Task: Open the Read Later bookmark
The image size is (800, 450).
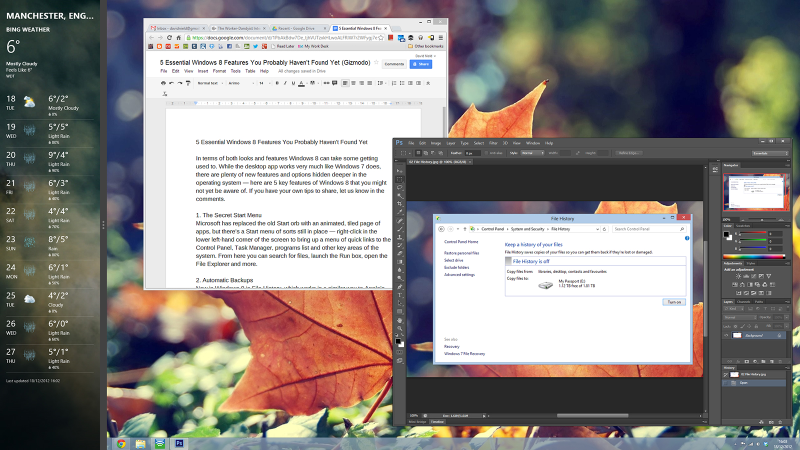Action: pos(283,46)
